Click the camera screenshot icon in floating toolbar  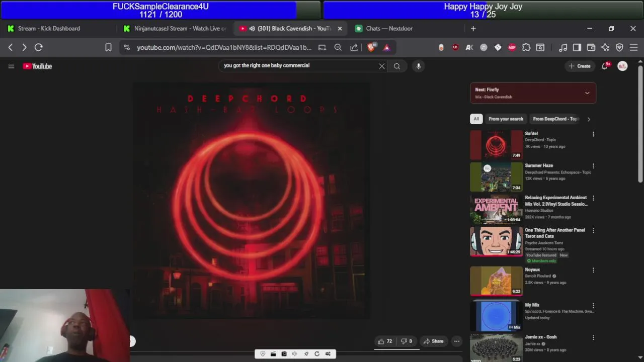coord(284,354)
